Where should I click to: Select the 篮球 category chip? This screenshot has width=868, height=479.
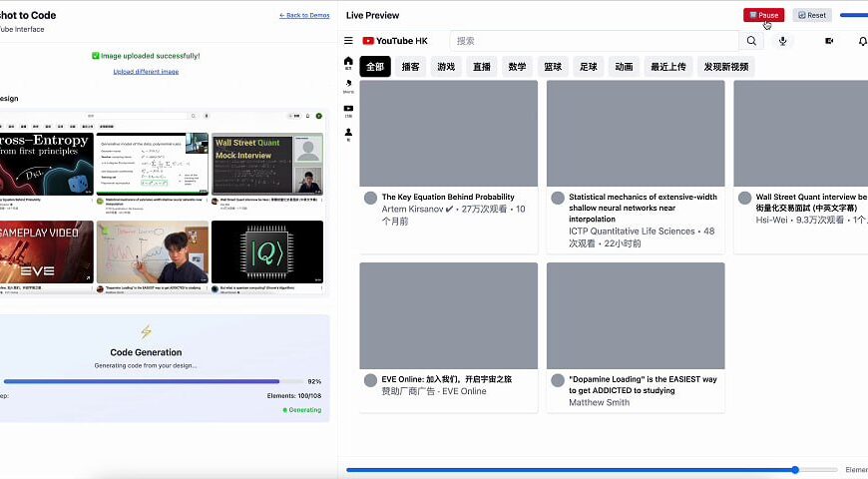[553, 67]
